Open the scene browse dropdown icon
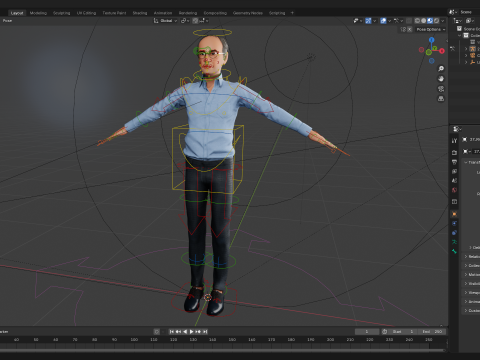The image size is (480, 360). (x=453, y=12)
